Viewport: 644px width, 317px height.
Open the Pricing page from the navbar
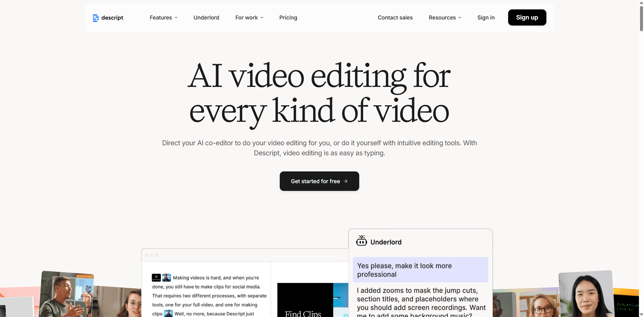288,18
